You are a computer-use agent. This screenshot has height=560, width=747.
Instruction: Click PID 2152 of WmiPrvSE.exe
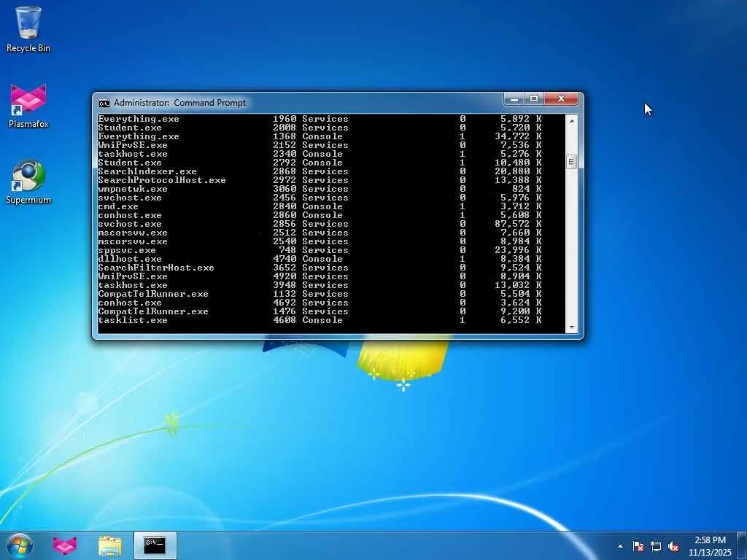coord(285,145)
